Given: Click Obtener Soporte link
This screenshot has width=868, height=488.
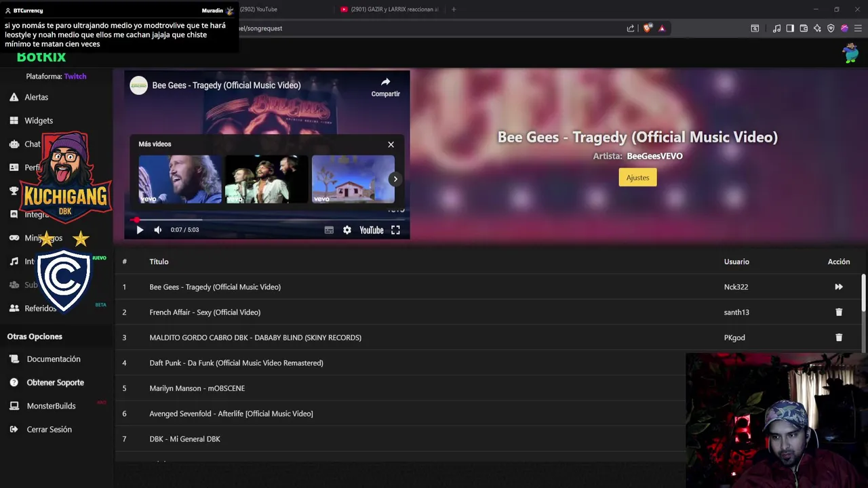Looking at the screenshot, I should [55, 382].
